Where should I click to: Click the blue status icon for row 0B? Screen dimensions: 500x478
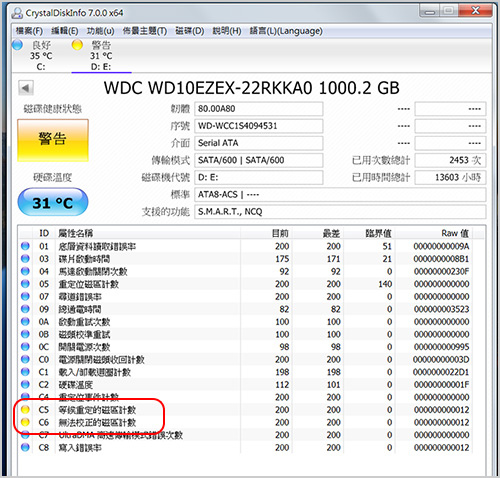click(x=25, y=334)
